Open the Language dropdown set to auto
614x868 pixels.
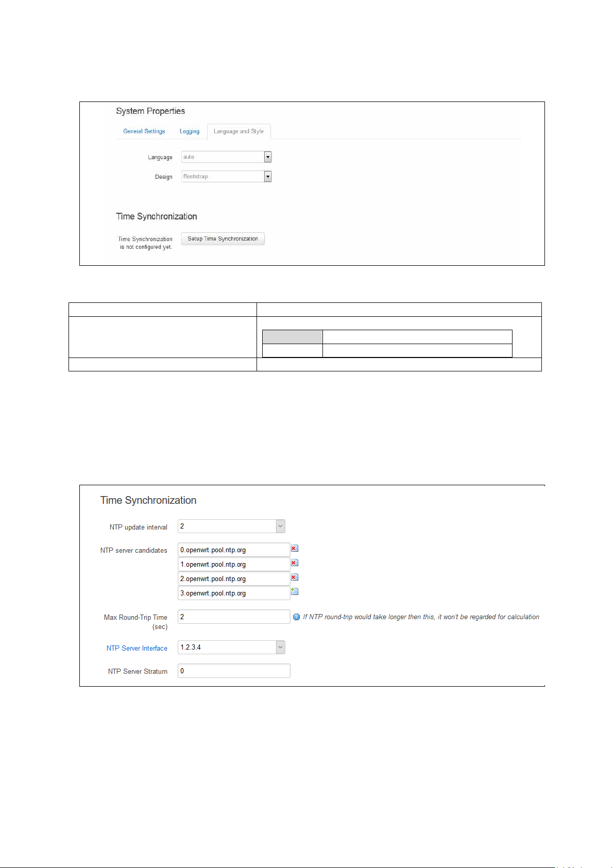coord(226,157)
